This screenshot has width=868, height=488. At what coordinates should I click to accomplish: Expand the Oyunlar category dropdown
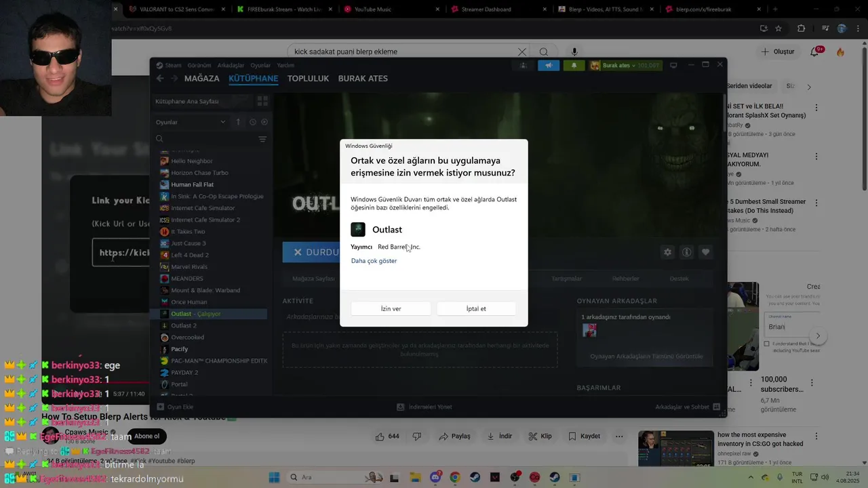click(222, 122)
